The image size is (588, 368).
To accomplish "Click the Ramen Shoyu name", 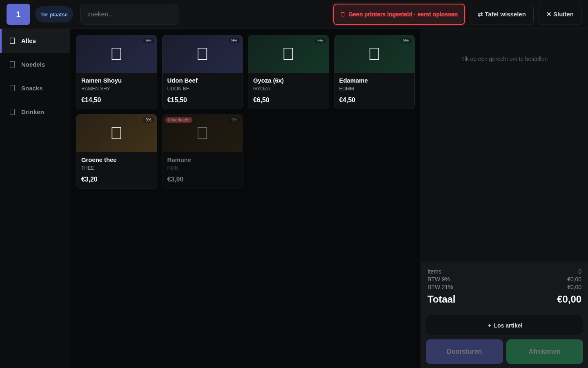I will 101,81.
